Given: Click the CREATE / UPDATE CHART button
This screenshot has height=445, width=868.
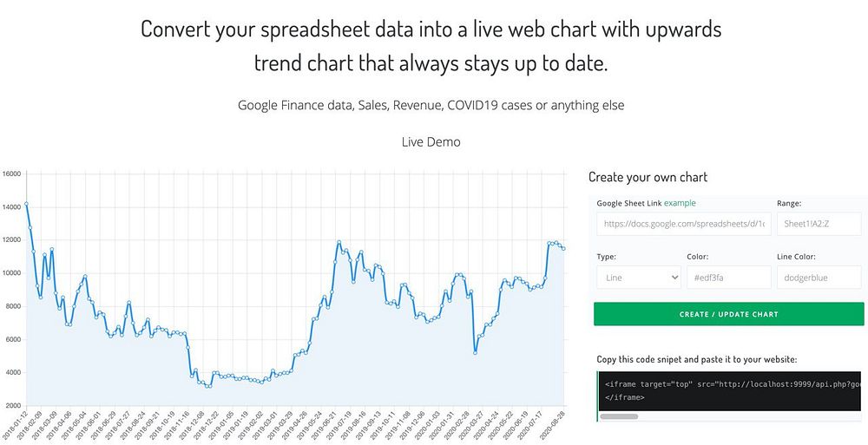Looking at the screenshot, I should click(x=728, y=314).
